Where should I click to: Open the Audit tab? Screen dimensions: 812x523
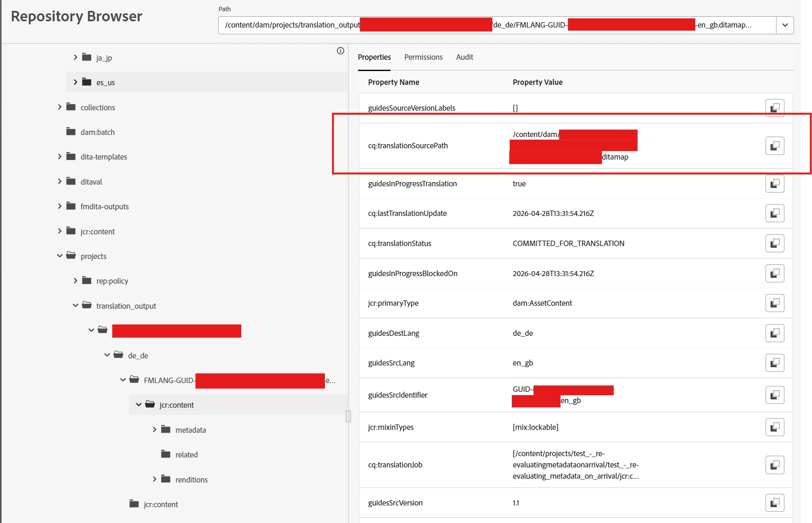coord(464,57)
